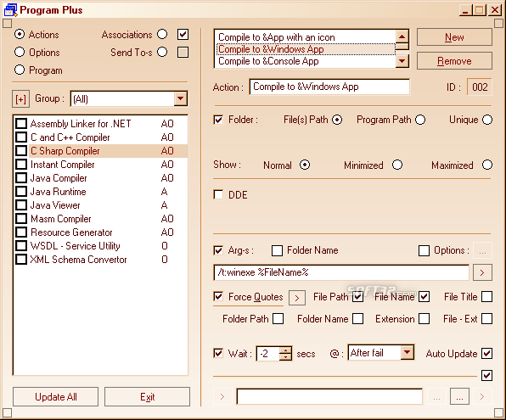The width and height of the screenshot is (506, 420).
Task: Check the Java Runtime checkbox
Action: click(21, 192)
